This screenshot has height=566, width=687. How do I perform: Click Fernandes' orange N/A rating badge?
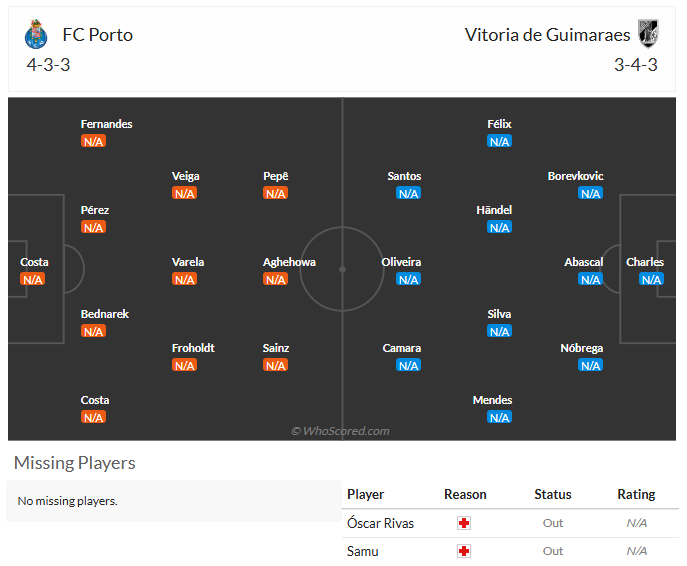[93, 141]
